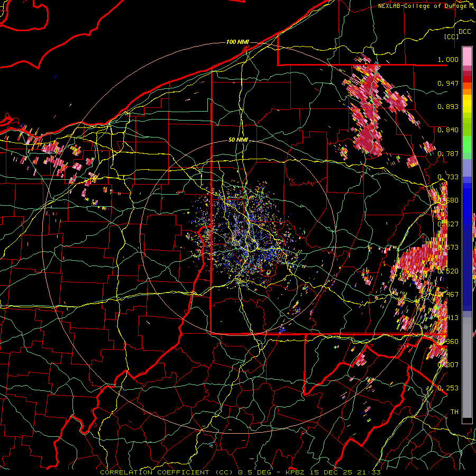Image resolution: width=476 pixels, height=476 pixels.
Task: Pick the gray bottom color bar segment
Action: (467, 368)
